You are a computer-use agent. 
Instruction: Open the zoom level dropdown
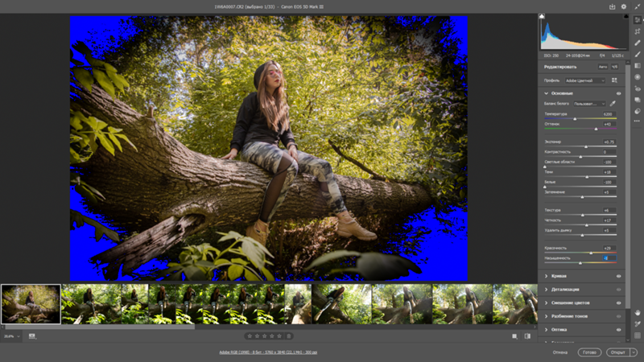coord(11,336)
